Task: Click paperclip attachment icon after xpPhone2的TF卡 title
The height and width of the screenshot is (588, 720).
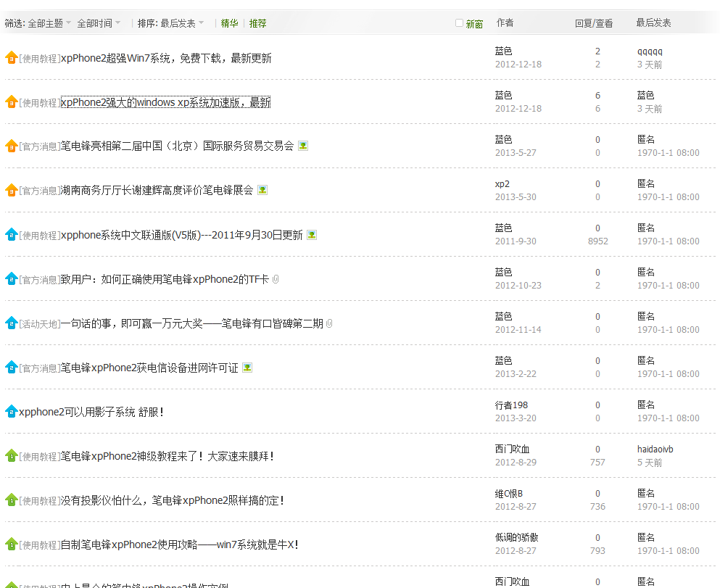Action: click(276, 279)
